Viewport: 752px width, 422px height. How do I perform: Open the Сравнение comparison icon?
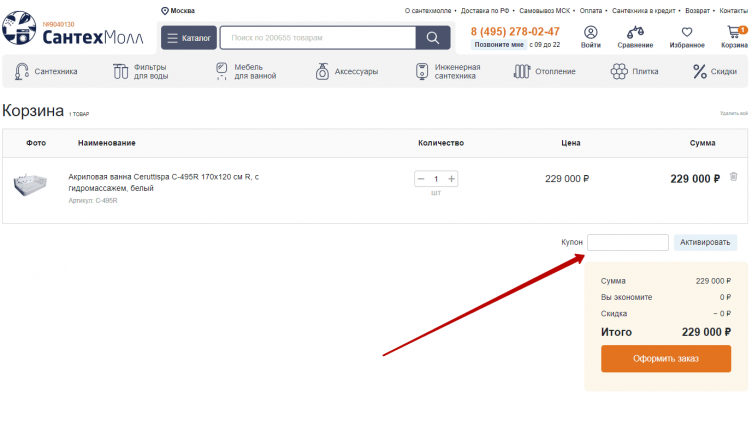pos(635,33)
